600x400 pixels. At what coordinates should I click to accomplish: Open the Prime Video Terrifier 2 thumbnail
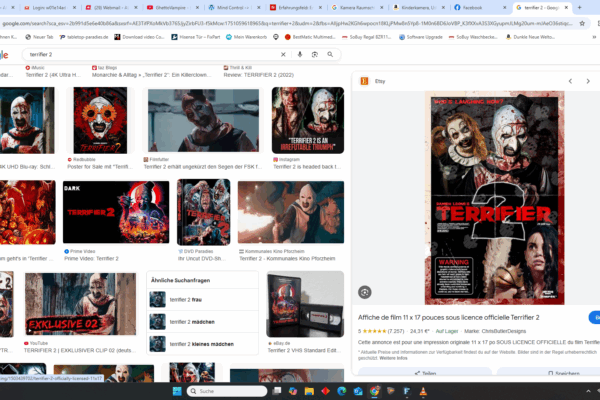coord(116,212)
